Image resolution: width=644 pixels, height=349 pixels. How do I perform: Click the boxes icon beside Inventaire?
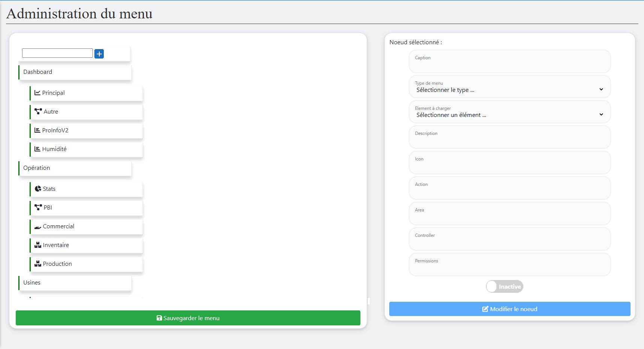pyautogui.click(x=38, y=245)
